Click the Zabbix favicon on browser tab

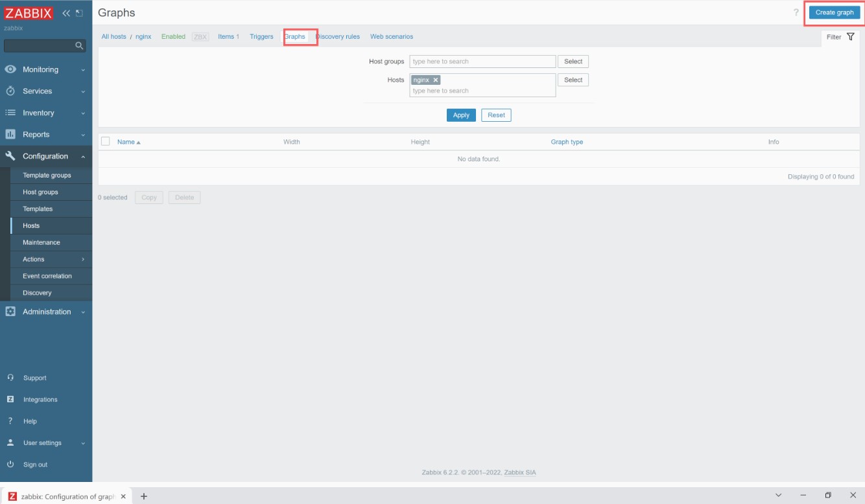coord(12,496)
